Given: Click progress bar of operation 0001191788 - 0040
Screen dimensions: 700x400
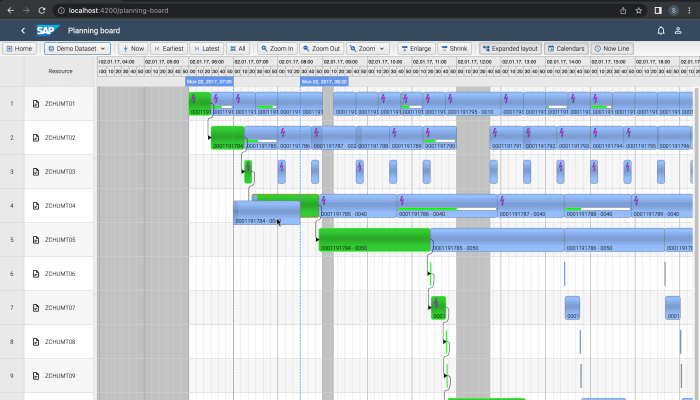Looking at the screenshot, I should [598, 209].
